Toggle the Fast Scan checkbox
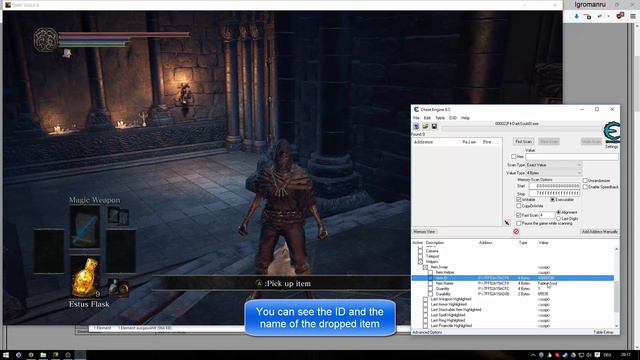This screenshot has height=360, width=640. 519,215
